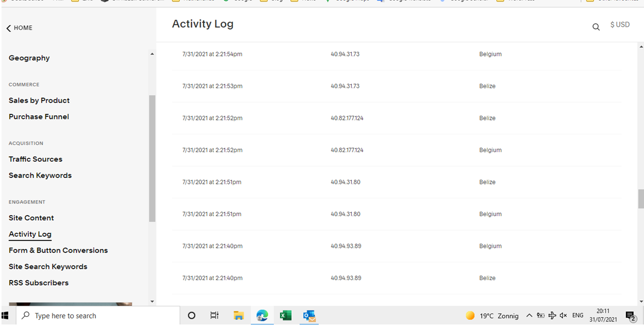Image resolution: width=644 pixels, height=327 pixels.
Task: Open Sales by Product report
Action: click(x=39, y=100)
